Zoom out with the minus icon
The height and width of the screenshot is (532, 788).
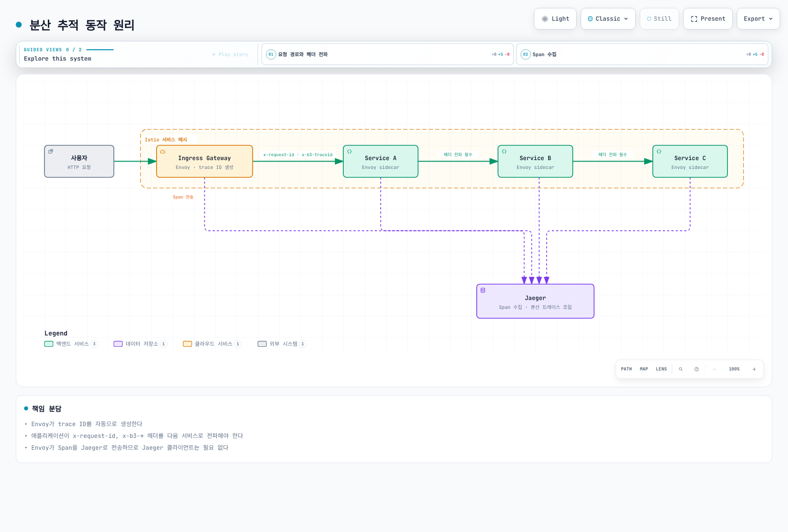[714, 369]
